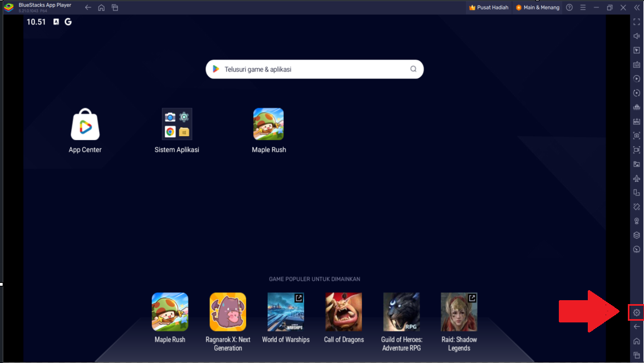This screenshot has width=644, height=363.
Task: Click the sidebar recent apps icon near the bottom
Action: point(636,355)
